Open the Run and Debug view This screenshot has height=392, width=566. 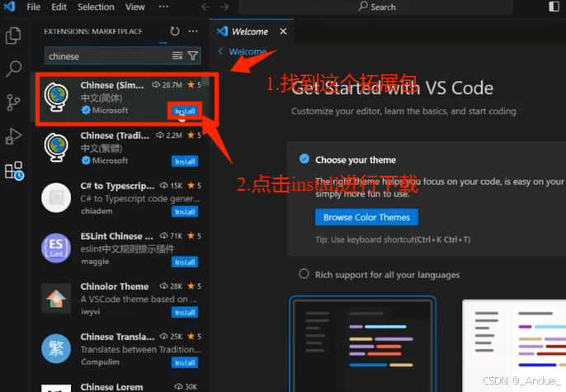(x=13, y=136)
